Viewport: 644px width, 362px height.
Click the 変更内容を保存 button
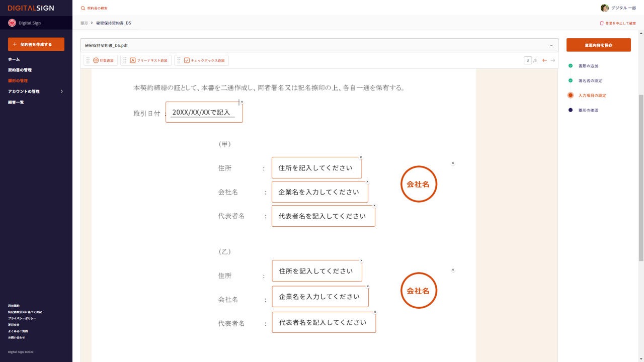point(598,45)
